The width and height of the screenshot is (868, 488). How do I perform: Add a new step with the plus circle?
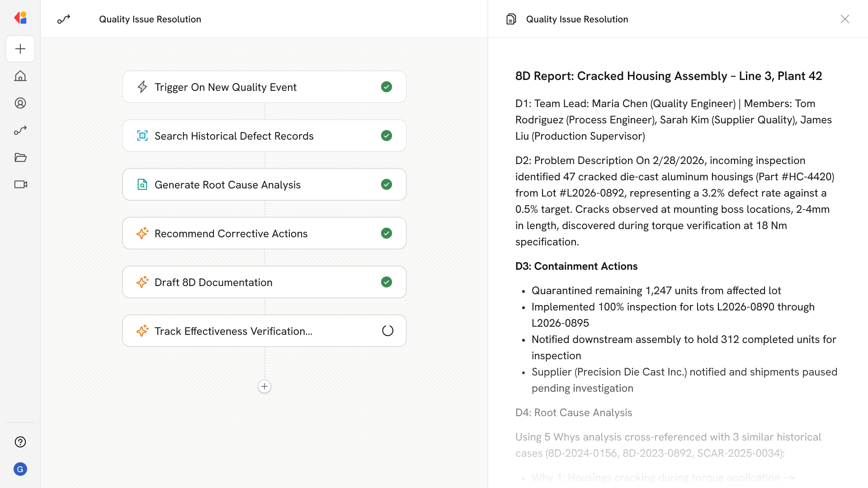point(264,386)
